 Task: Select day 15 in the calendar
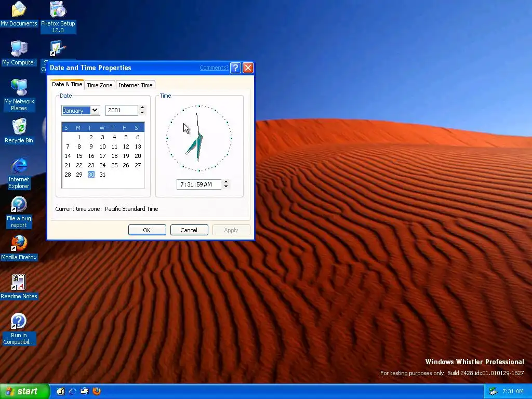coord(79,156)
